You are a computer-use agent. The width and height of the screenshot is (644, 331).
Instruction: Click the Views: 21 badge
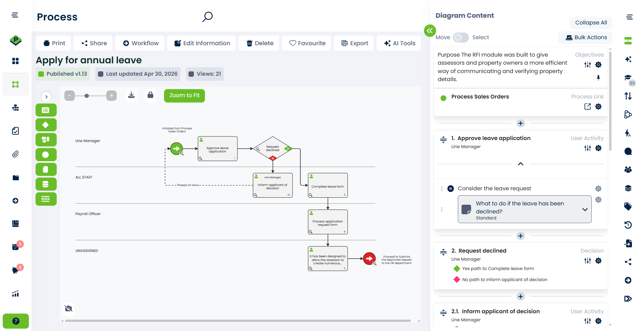point(205,74)
